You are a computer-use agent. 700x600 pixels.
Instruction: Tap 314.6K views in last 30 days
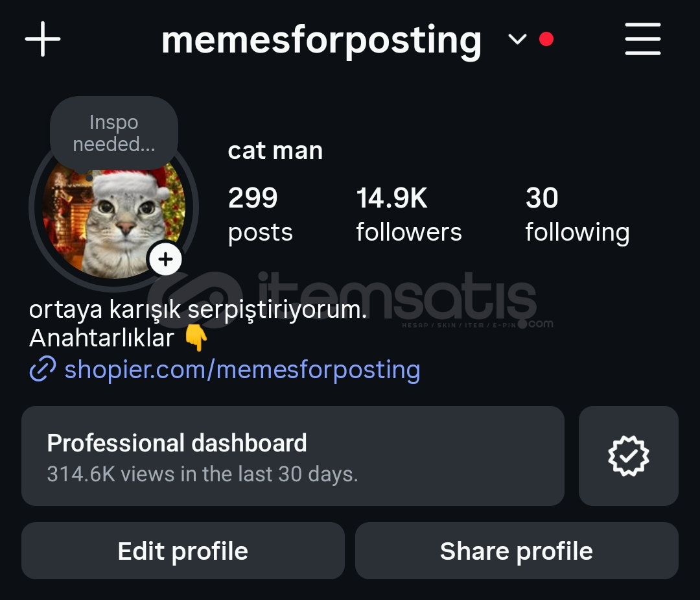[203, 474]
